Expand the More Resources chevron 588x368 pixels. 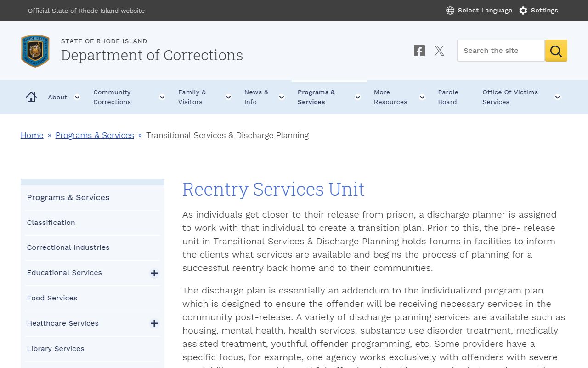tap(422, 97)
